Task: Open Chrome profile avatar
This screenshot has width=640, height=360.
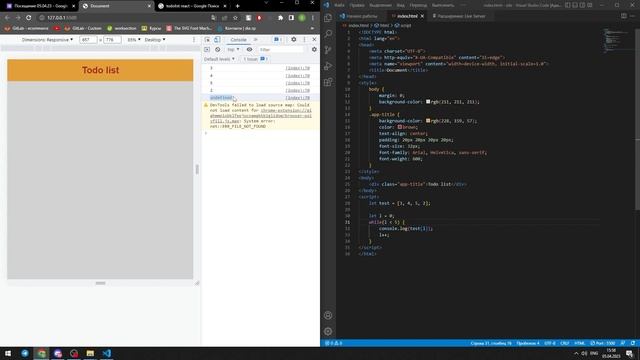Action: pos(302,18)
